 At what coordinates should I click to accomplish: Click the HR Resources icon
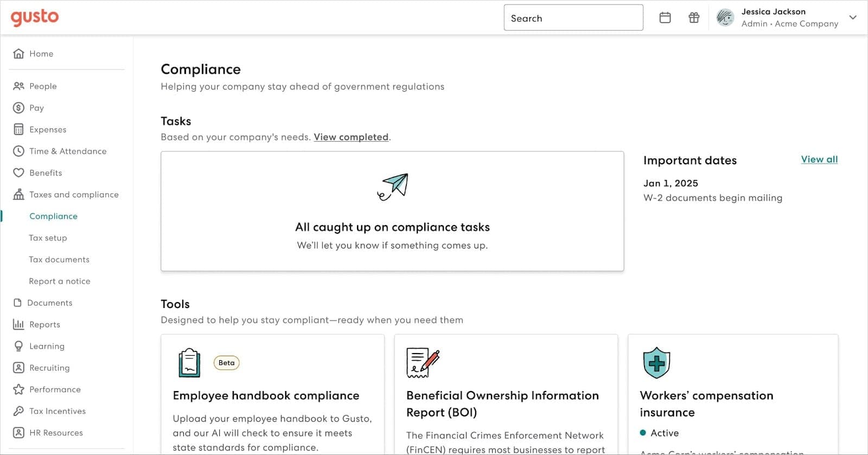tap(18, 433)
